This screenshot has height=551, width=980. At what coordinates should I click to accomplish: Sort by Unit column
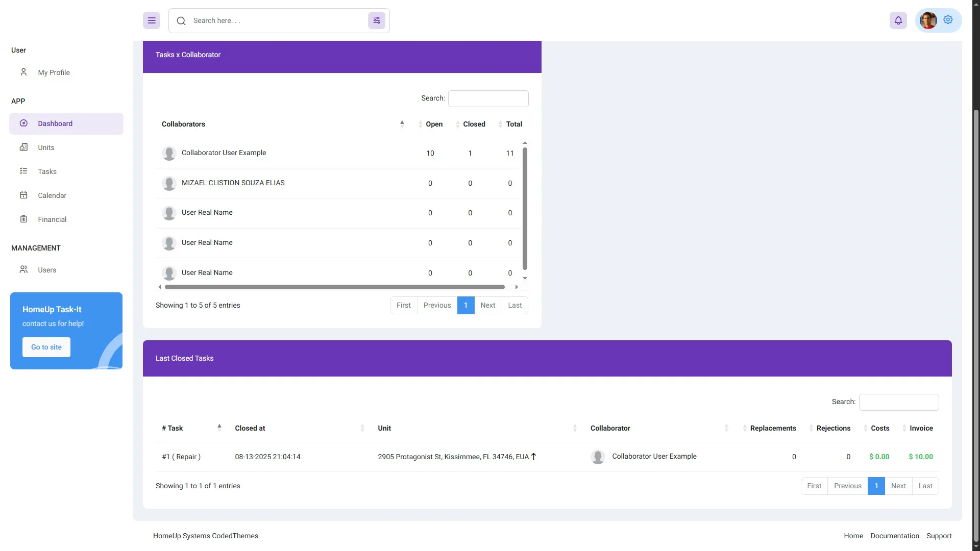[478, 428]
